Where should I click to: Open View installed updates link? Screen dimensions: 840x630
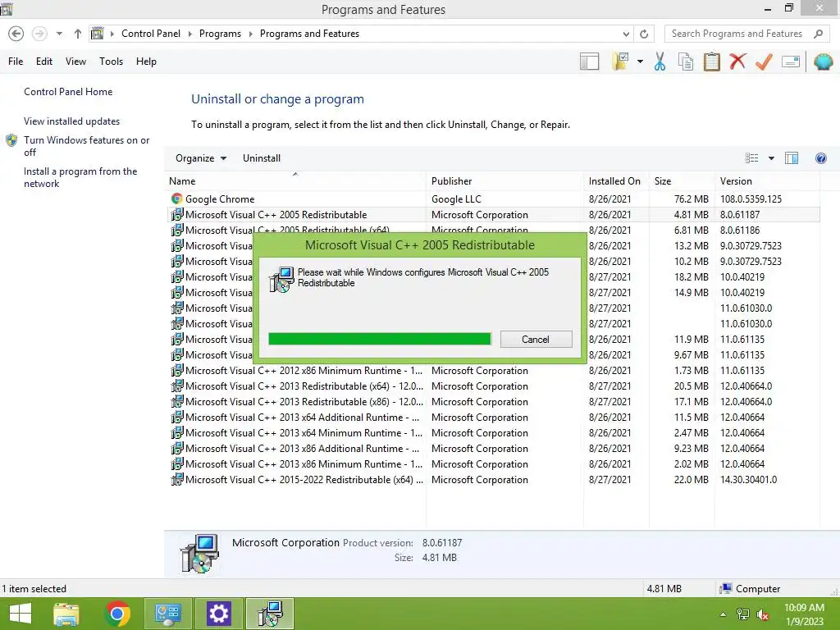point(72,121)
